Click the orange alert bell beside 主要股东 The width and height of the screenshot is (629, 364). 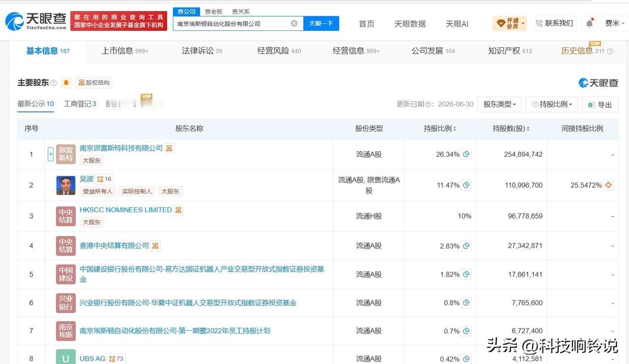pos(66,83)
